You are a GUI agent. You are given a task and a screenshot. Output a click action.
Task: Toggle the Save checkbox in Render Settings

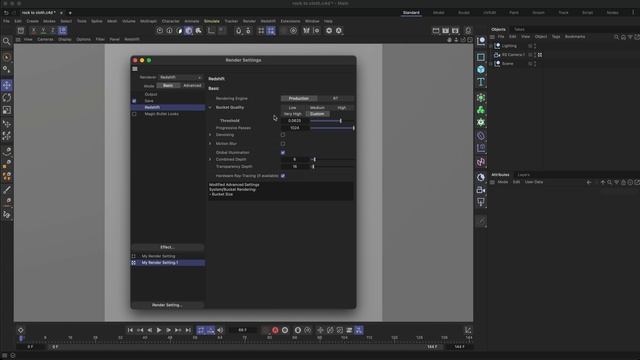click(x=134, y=101)
